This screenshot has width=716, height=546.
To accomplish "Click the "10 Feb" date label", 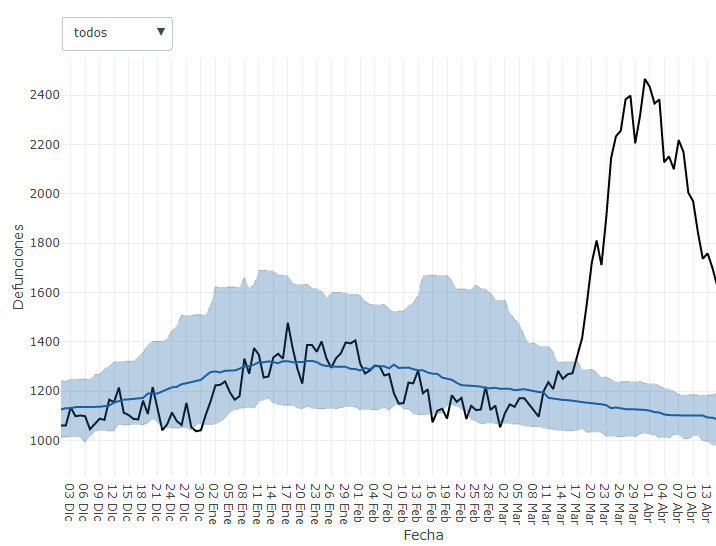I will [402, 504].
